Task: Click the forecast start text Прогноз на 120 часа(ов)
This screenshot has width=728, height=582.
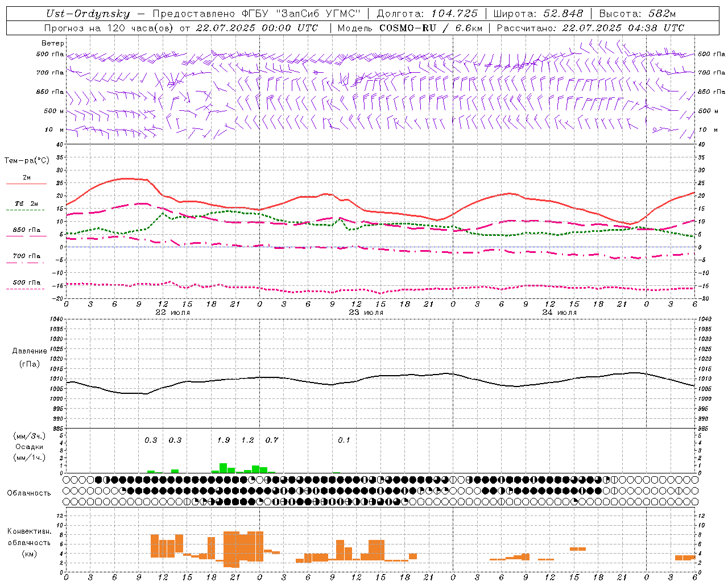Action: (x=109, y=28)
